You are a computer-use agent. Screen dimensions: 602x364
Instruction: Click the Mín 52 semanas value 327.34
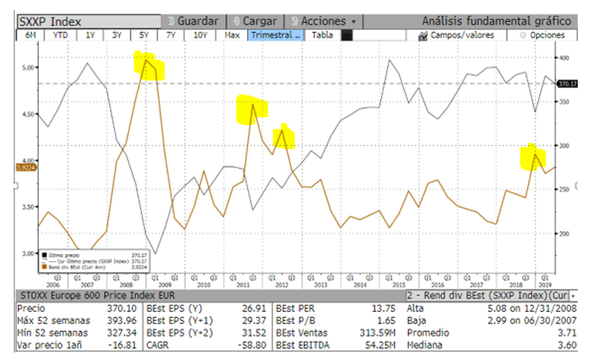click(x=121, y=333)
